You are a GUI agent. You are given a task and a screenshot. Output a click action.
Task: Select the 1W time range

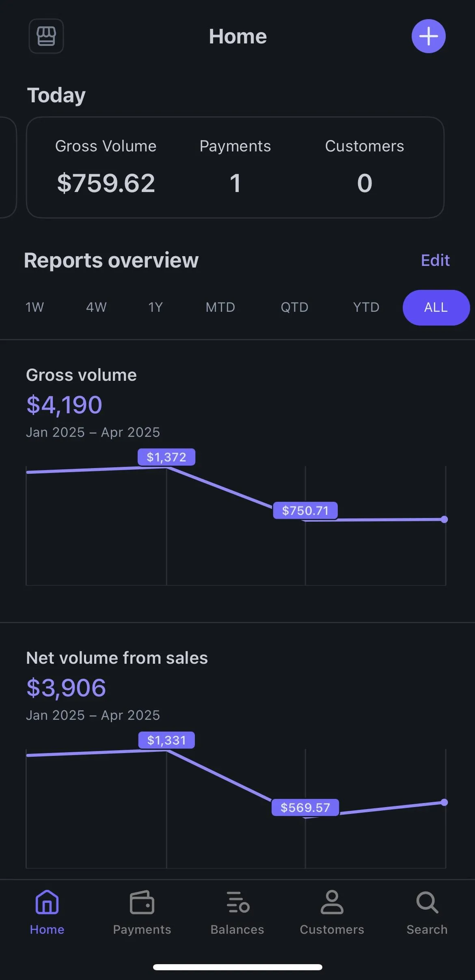pos(35,307)
